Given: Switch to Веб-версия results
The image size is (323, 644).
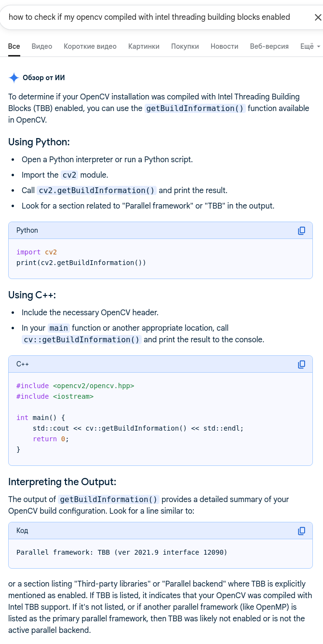Looking at the screenshot, I should pos(269,46).
